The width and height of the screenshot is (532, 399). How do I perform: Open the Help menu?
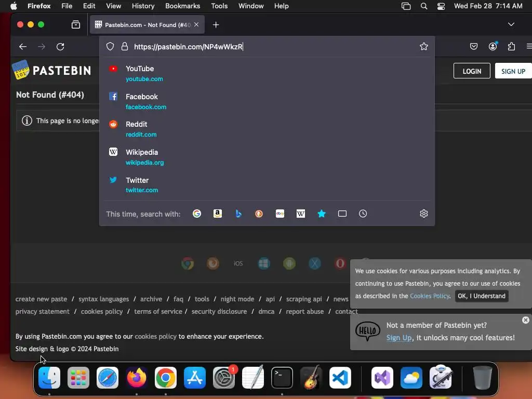pyautogui.click(x=281, y=6)
